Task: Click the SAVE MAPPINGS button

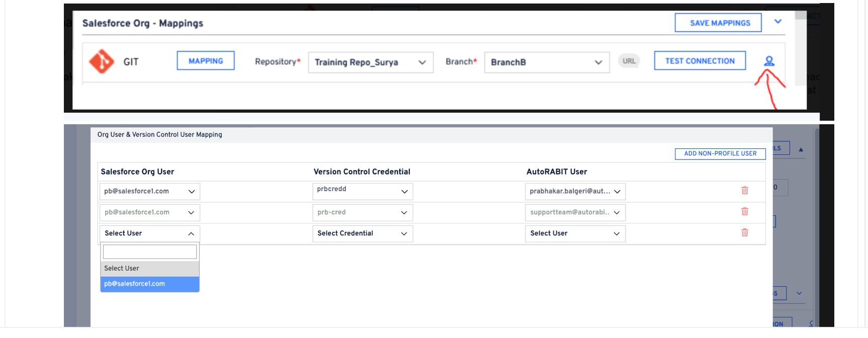Action: (718, 23)
